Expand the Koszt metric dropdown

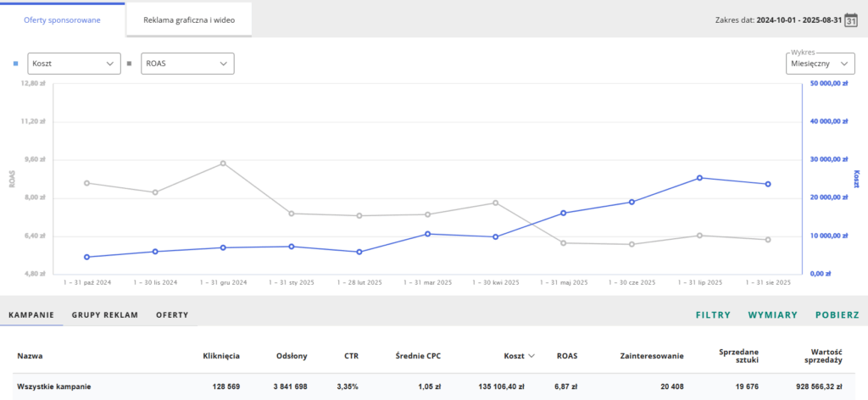click(x=74, y=64)
